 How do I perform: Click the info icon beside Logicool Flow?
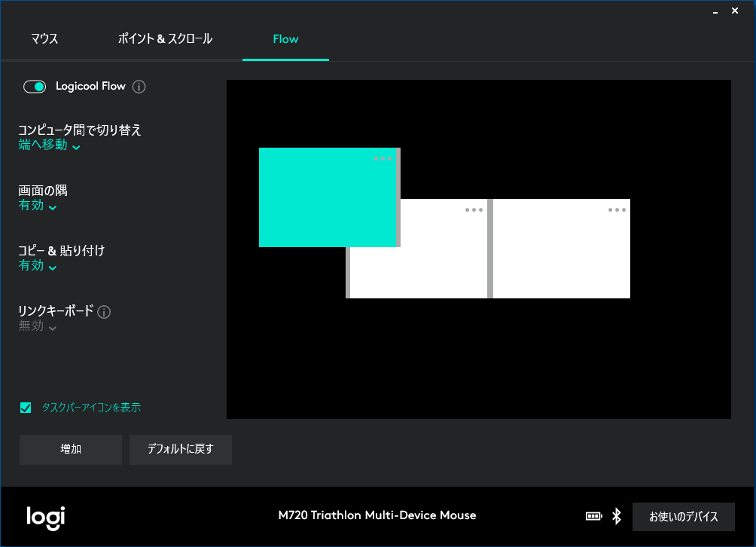(139, 87)
